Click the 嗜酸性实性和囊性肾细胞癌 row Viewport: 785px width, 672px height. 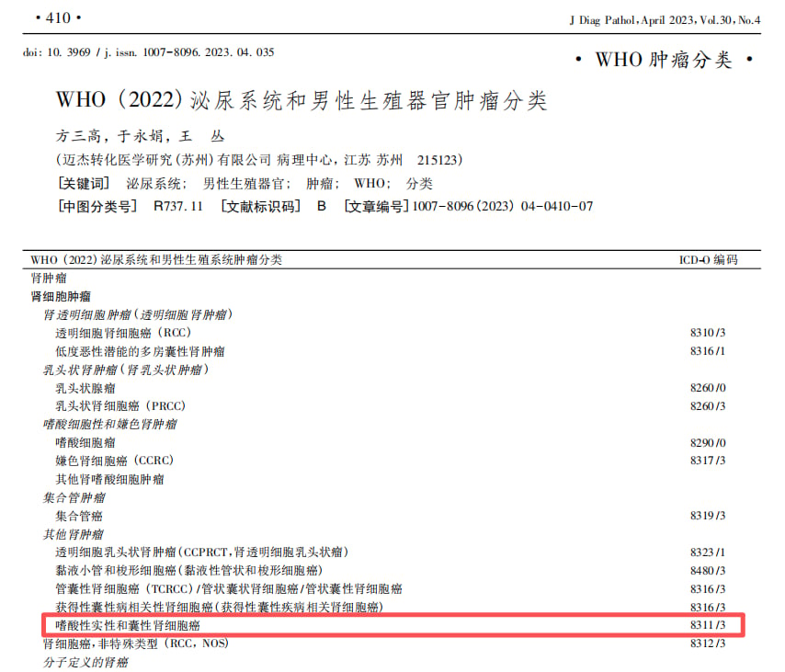128,625
